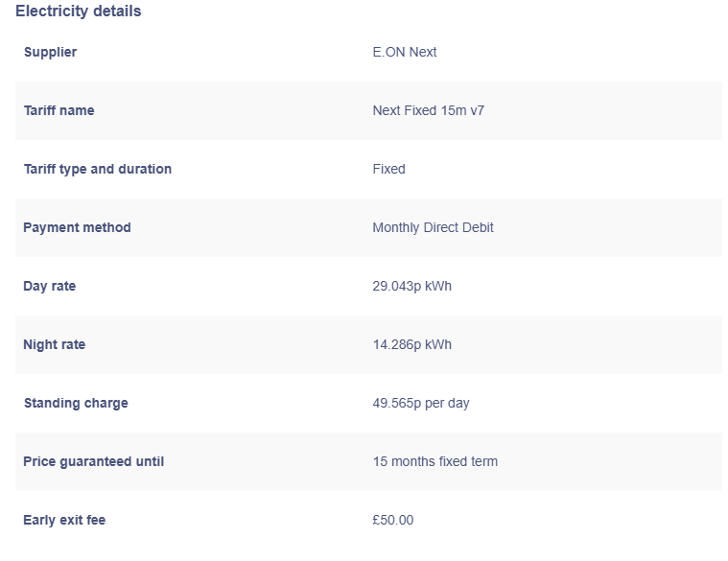
Task: Click the Price guaranteed until label
Action: [93, 461]
